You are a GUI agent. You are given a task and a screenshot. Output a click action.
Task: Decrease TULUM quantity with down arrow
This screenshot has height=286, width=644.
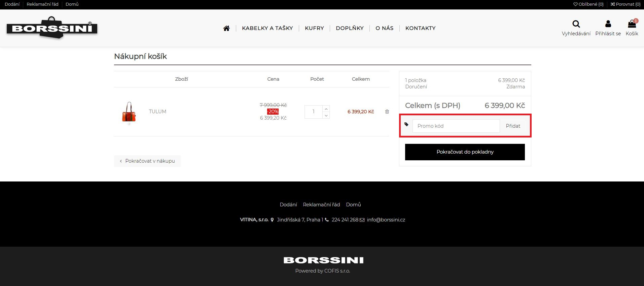326,115
